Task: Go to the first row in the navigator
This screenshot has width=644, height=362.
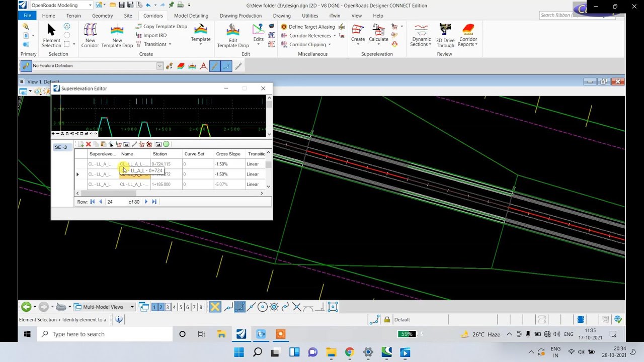Action: pyautogui.click(x=93, y=202)
